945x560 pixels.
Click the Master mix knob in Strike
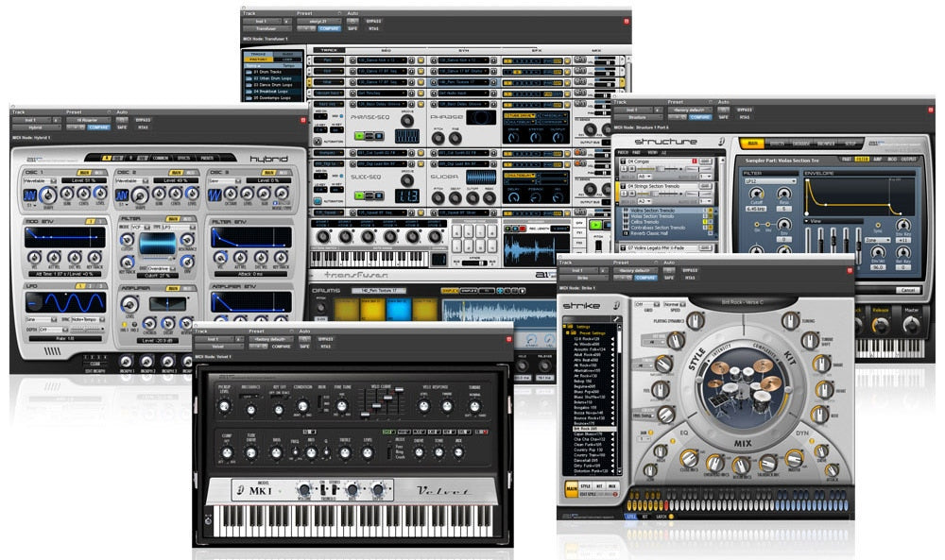(795, 460)
